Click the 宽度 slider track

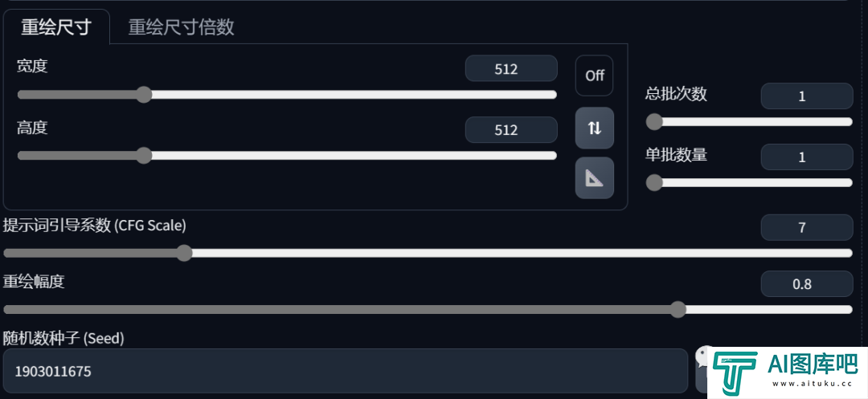[287, 95]
